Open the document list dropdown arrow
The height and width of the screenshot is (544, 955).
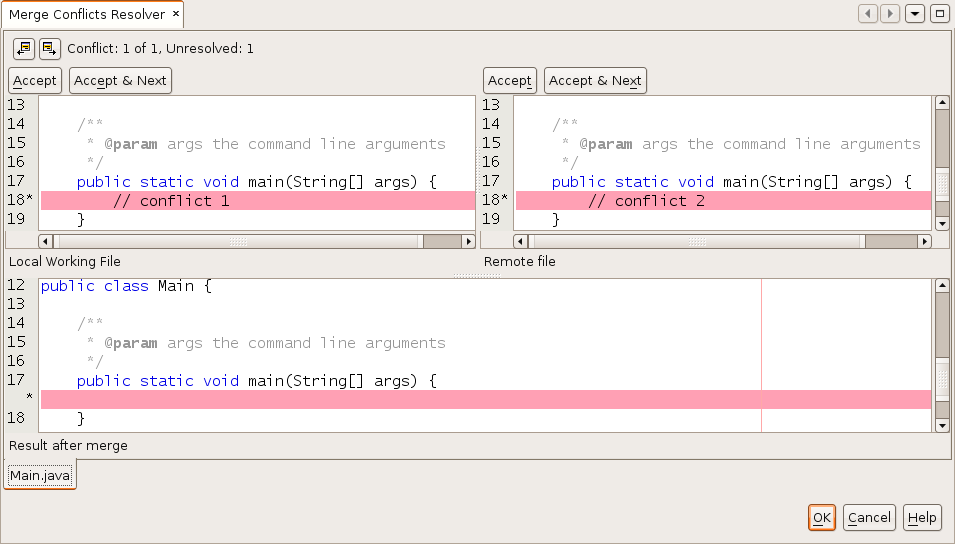point(915,13)
